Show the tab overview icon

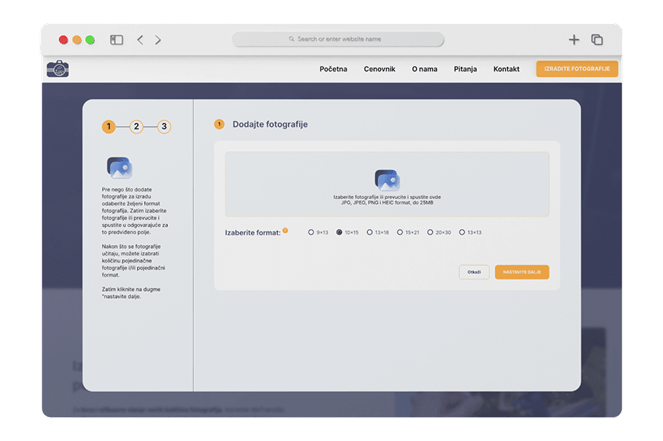[x=597, y=40]
